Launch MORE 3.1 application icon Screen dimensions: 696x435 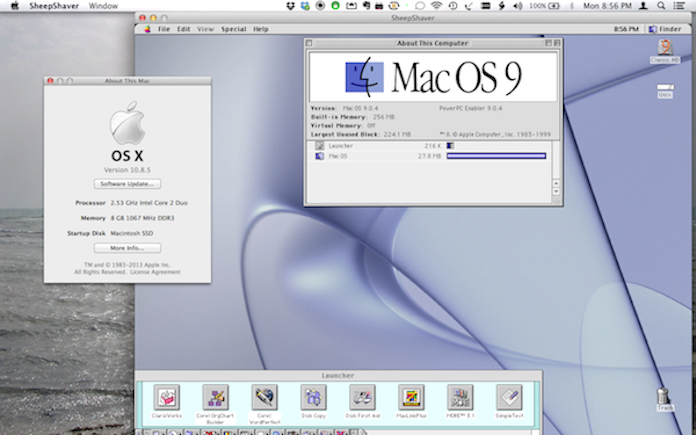click(460, 397)
